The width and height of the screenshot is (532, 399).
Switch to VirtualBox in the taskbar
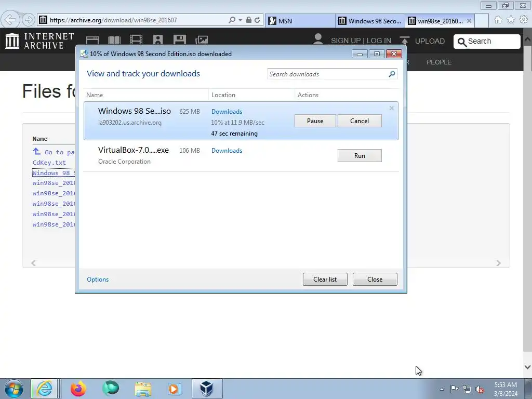[207, 389]
